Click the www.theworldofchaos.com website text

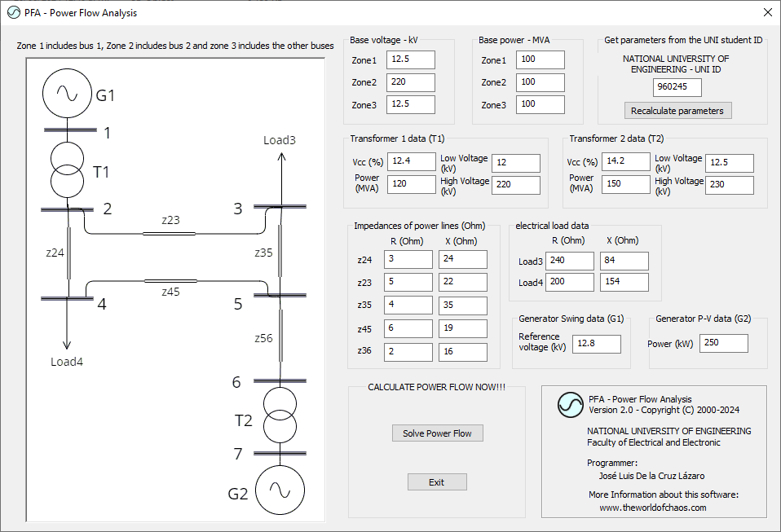tap(653, 508)
